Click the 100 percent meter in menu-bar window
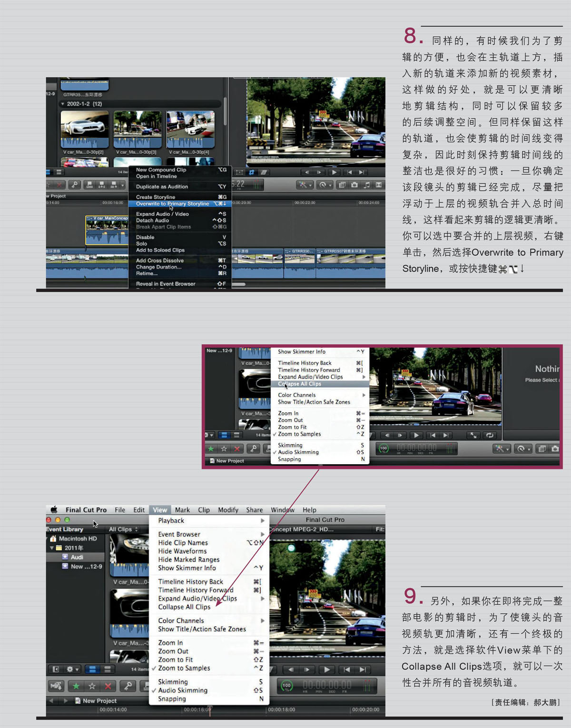This screenshot has height=728, width=571. [286, 686]
